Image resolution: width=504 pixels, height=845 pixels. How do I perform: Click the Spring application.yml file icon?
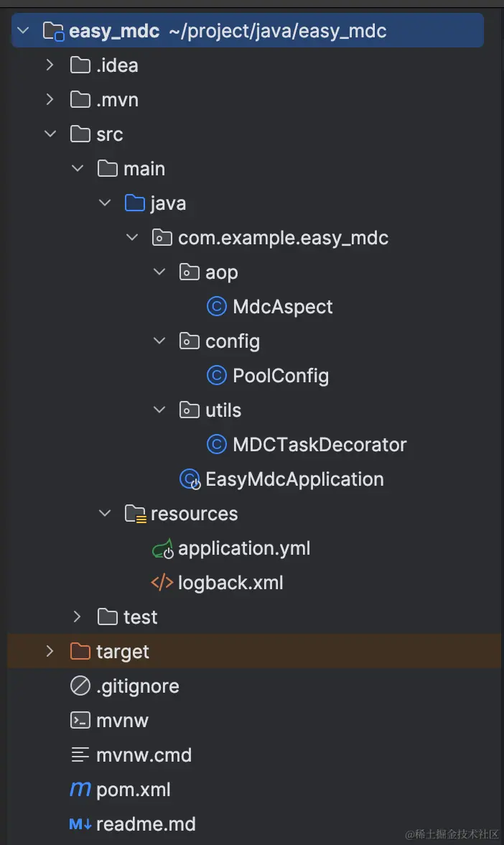(162, 549)
